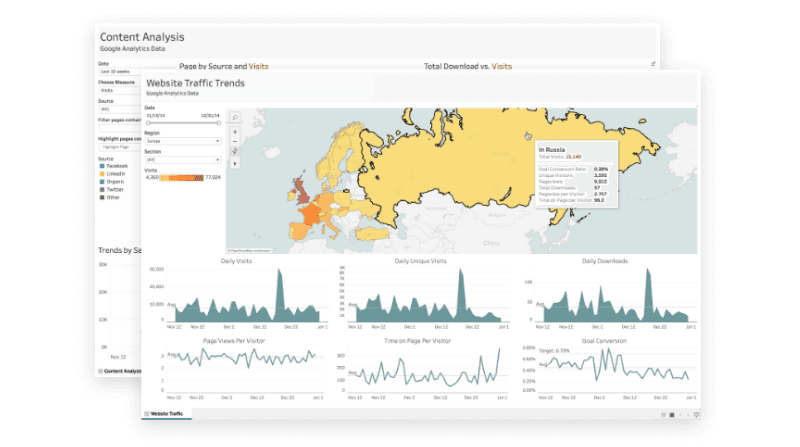Open the Section filter dropdown

tap(182, 159)
